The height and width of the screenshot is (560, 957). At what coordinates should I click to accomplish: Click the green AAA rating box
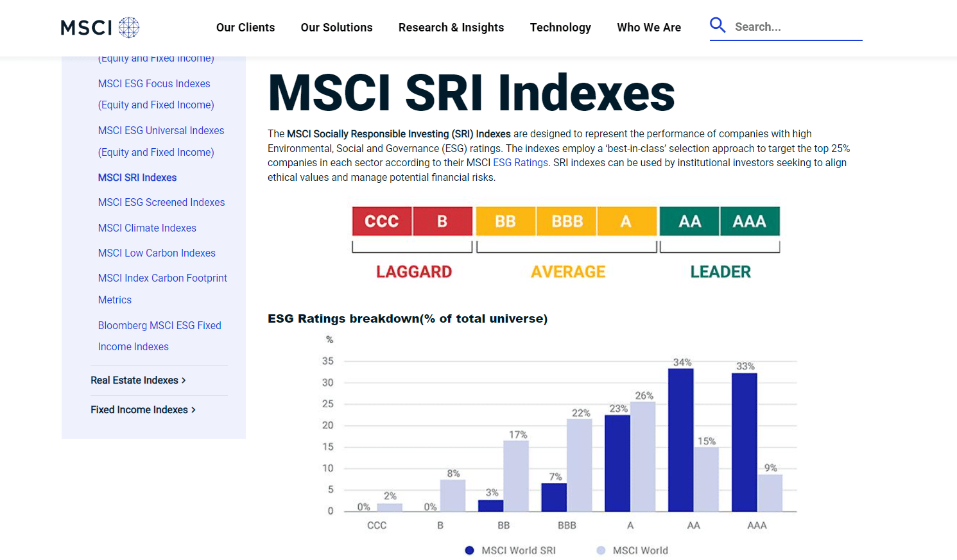pyautogui.click(x=750, y=221)
